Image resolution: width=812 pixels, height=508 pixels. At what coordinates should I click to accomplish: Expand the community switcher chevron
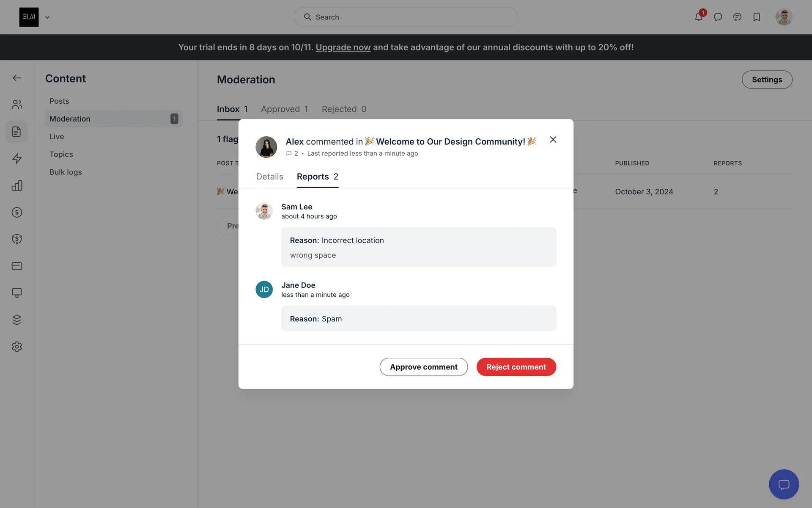pyautogui.click(x=47, y=17)
